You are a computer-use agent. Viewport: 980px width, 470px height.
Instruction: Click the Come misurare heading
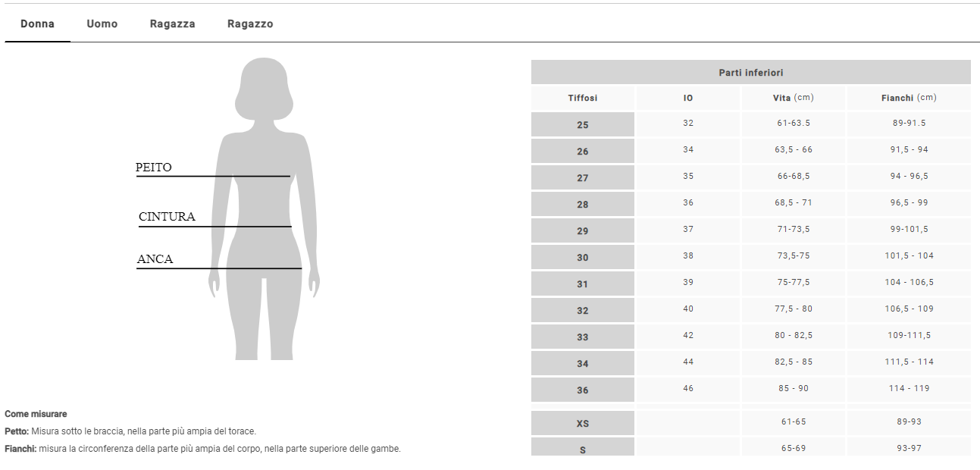click(36, 414)
